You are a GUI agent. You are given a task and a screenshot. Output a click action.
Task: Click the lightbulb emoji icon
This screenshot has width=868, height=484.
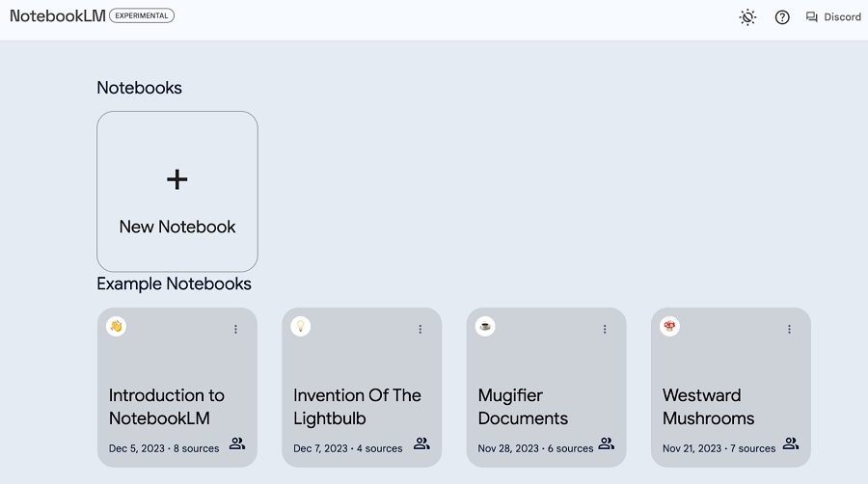[301, 326]
